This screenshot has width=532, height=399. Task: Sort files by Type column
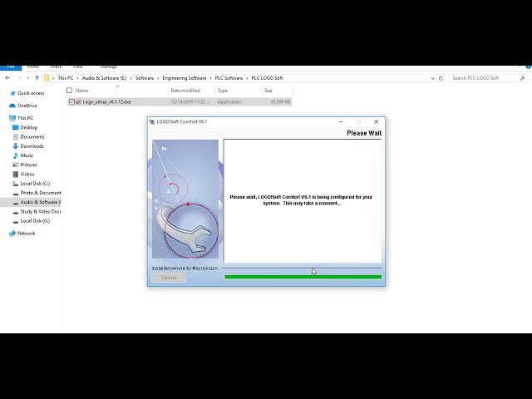pyautogui.click(x=223, y=91)
